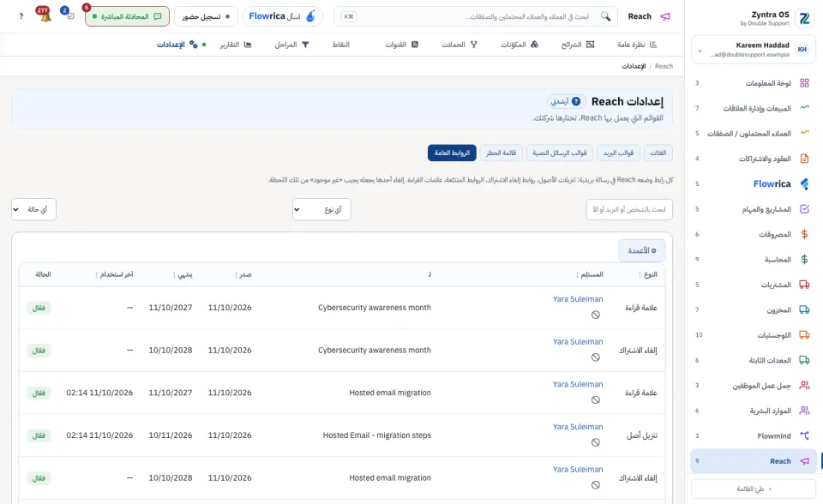Open the الحملات tab
The height and width of the screenshot is (504, 823).
coord(460,45)
